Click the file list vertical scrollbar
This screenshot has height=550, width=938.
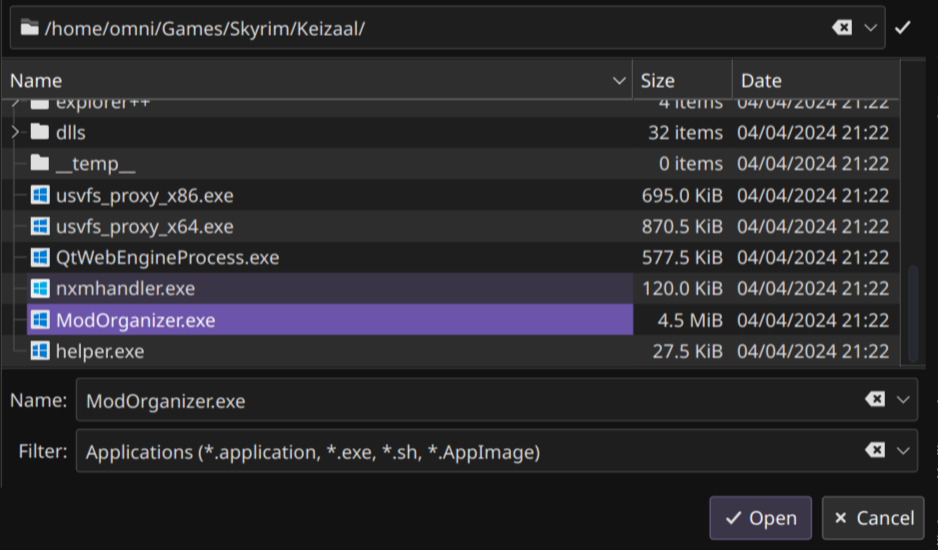[913, 313]
